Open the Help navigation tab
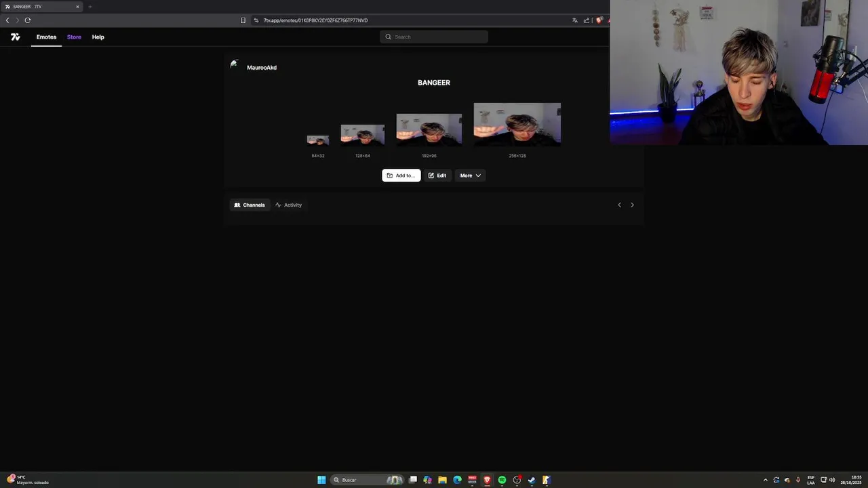 [98, 37]
